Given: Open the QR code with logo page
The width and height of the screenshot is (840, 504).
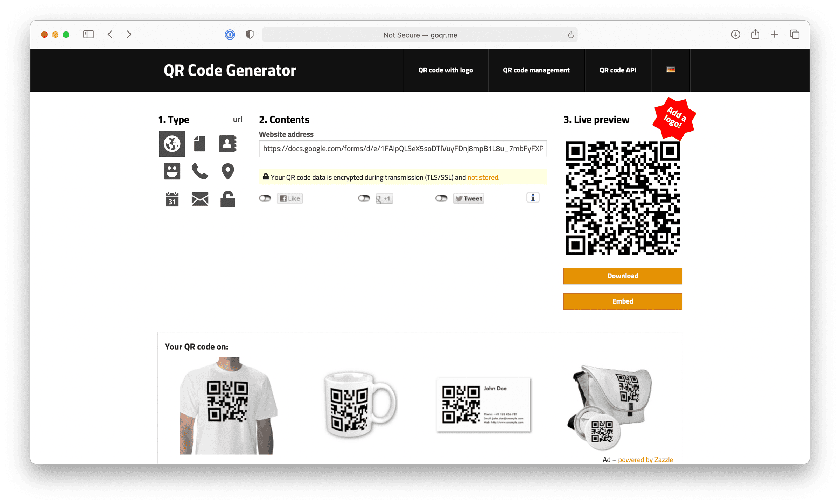Looking at the screenshot, I should (446, 70).
